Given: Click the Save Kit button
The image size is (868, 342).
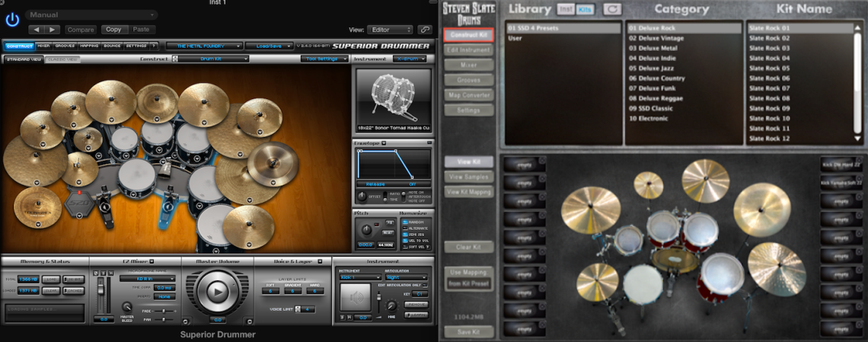Looking at the screenshot, I should coord(469,332).
